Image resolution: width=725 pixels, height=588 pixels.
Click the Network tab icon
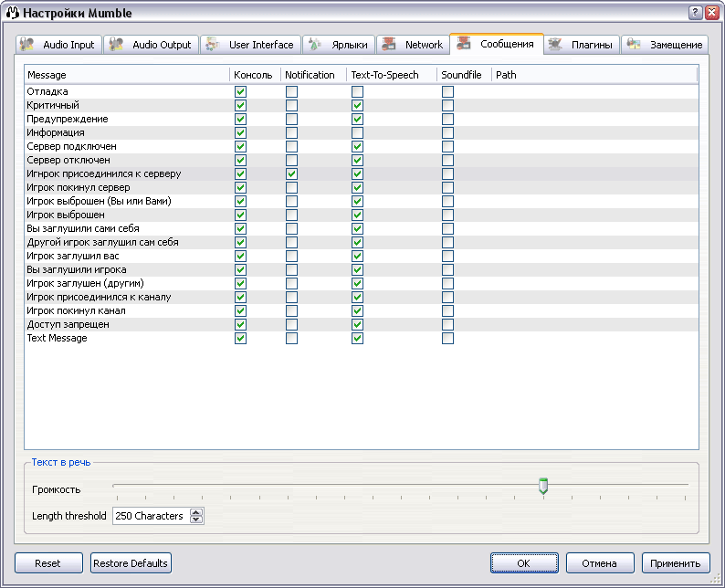pos(389,45)
